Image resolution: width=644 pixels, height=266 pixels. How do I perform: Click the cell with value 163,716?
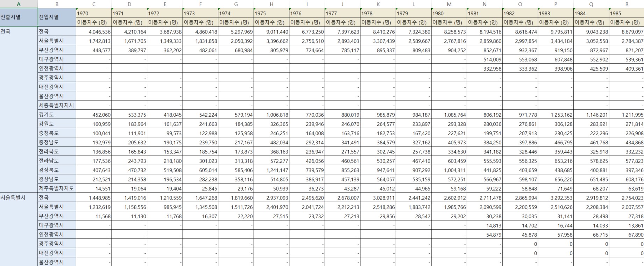click(x=342, y=133)
